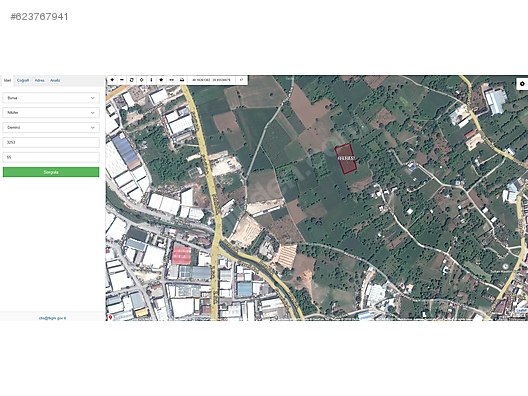Activate the locate position target icon
This screenshot has height=396, width=528.
(x=141, y=80)
